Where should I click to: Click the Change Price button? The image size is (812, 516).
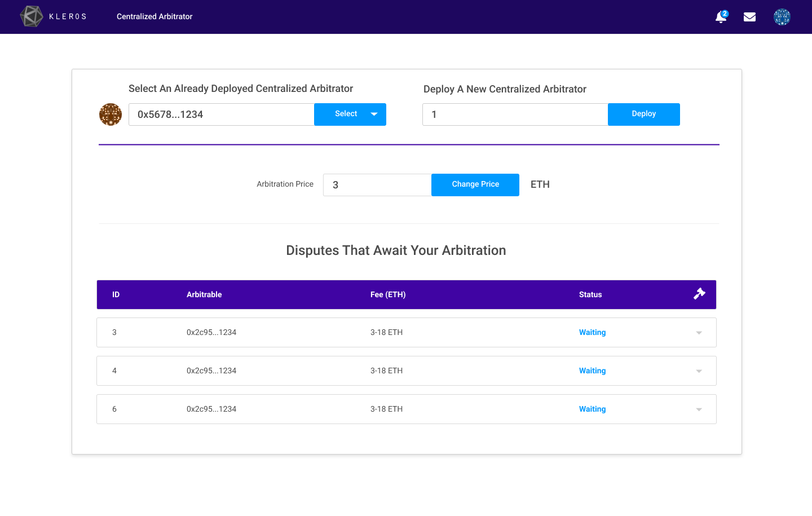tap(475, 184)
